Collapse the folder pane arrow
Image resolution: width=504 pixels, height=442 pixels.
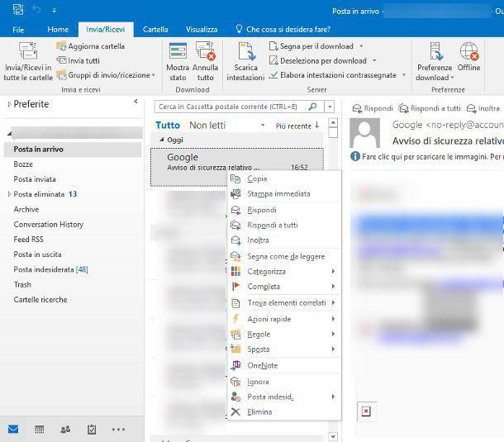click(x=136, y=102)
